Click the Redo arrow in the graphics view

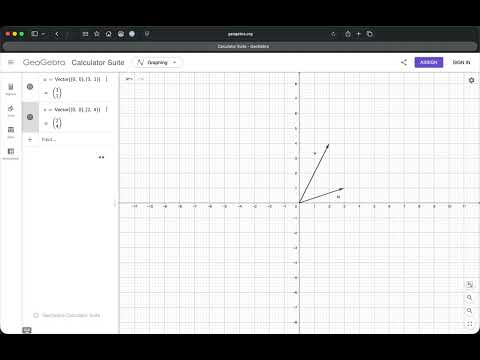coord(141,79)
